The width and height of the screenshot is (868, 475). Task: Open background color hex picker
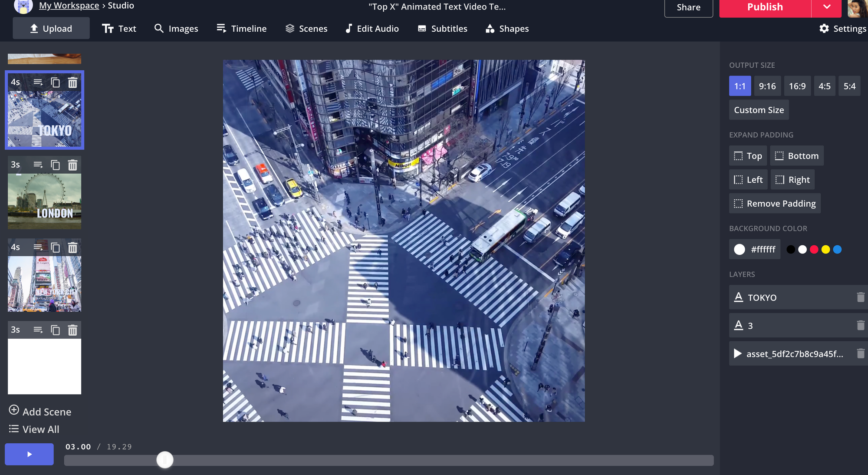[755, 249]
